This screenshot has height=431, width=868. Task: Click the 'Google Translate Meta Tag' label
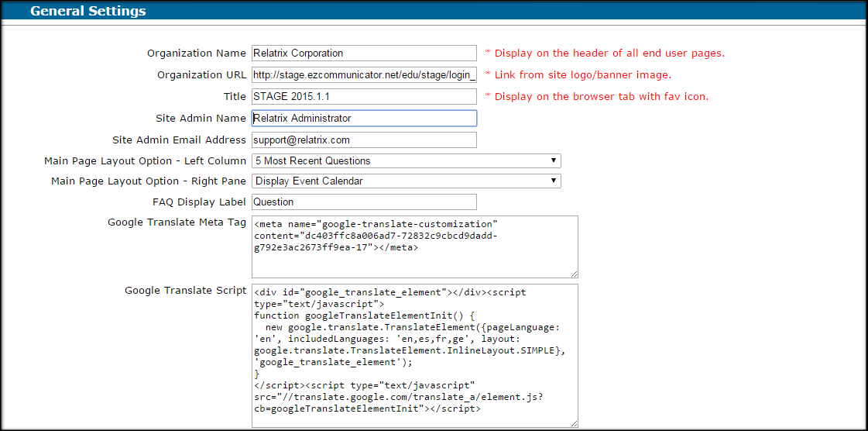point(177,222)
